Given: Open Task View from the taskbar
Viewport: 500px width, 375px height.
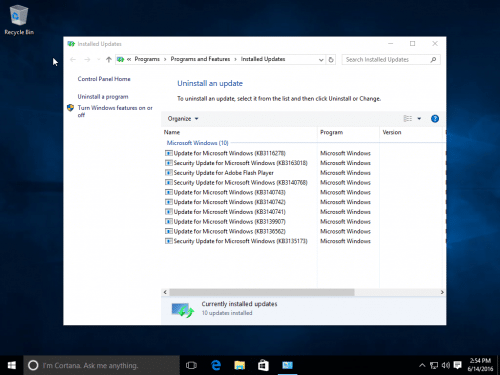Looking at the screenshot, I should click(191, 365).
